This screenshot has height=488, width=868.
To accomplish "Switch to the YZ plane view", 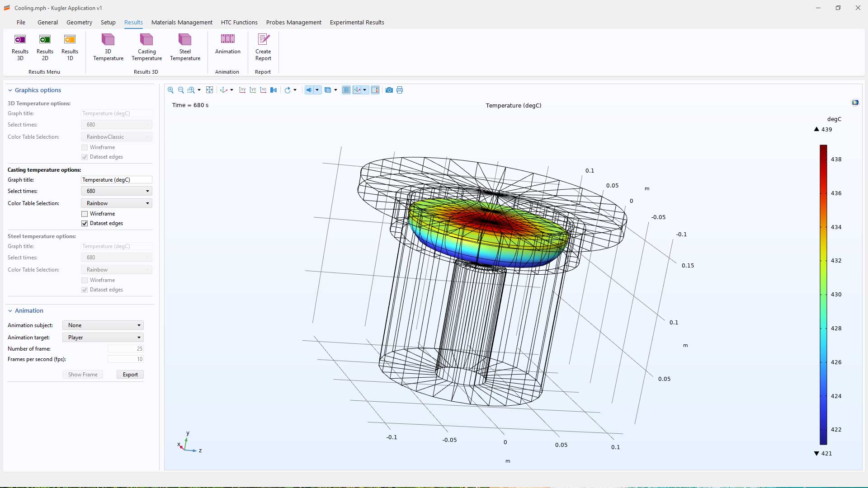I will point(253,90).
